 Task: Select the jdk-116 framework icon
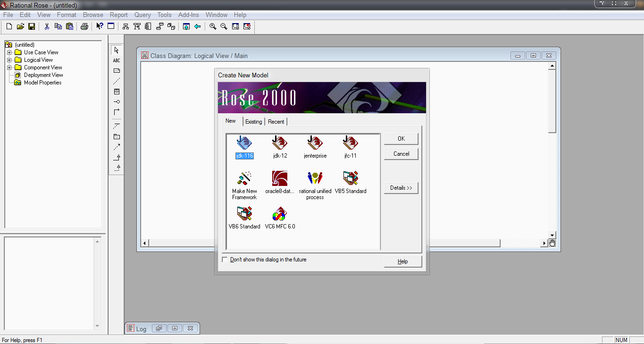click(244, 147)
